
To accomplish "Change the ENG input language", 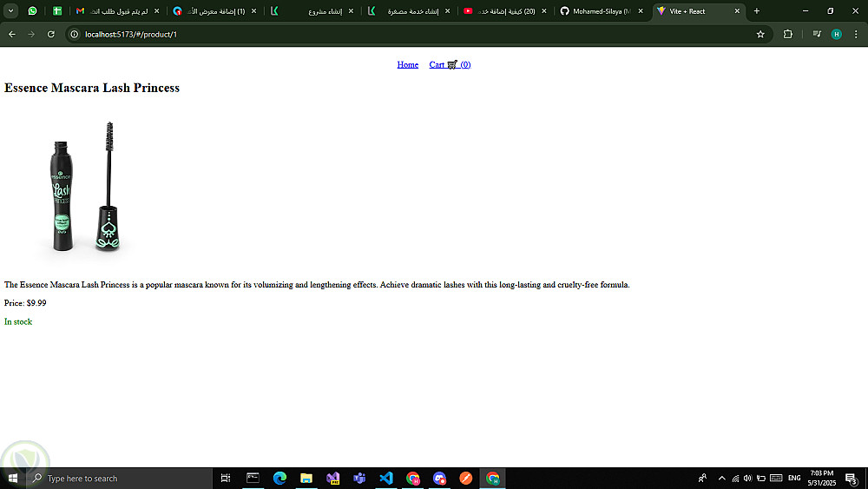I will pyautogui.click(x=794, y=478).
